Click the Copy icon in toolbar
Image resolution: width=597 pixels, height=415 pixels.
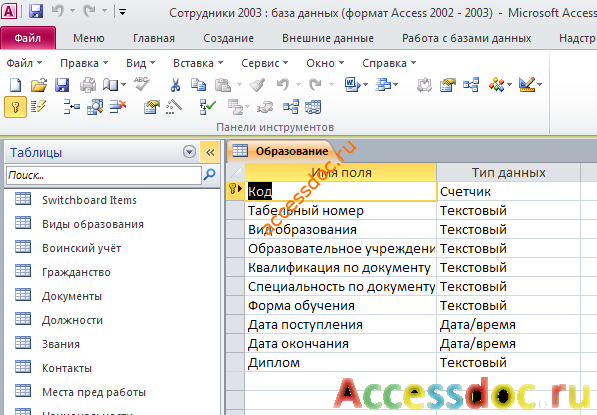tap(198, 85)
